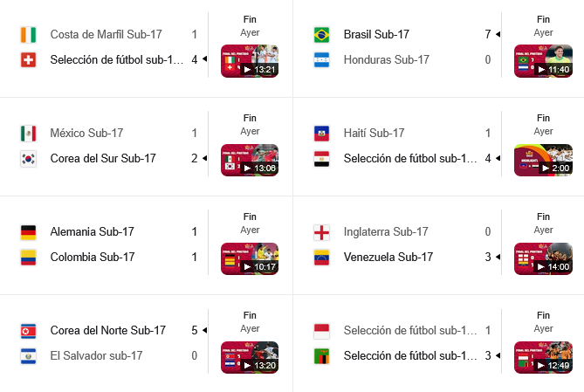This screenshot has width=584, height=392.
Task: Click the Haiti flag icon
Action: click(x=321, y=134)
